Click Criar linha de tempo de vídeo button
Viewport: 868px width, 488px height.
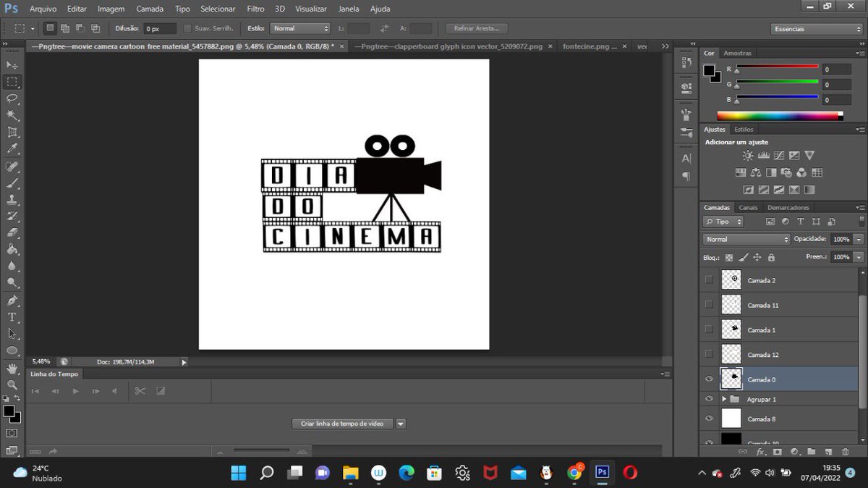pyautogui.click(x=342, y=424)
